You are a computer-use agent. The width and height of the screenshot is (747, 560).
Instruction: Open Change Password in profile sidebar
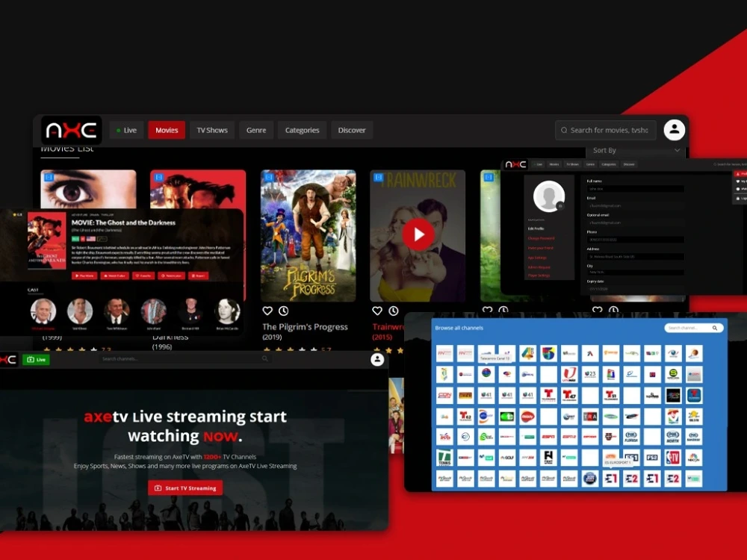(541, 238)
